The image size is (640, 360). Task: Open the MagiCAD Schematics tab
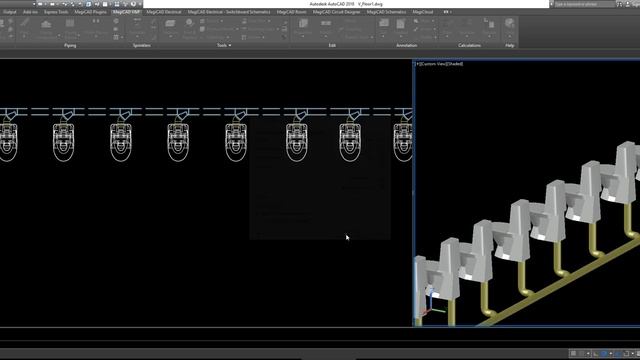click(x=386, y=12)
